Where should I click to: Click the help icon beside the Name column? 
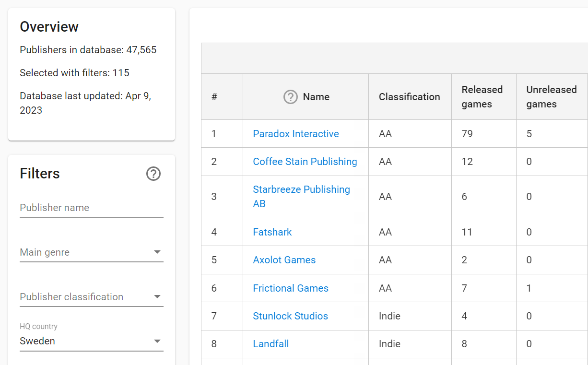pos(291,96)
